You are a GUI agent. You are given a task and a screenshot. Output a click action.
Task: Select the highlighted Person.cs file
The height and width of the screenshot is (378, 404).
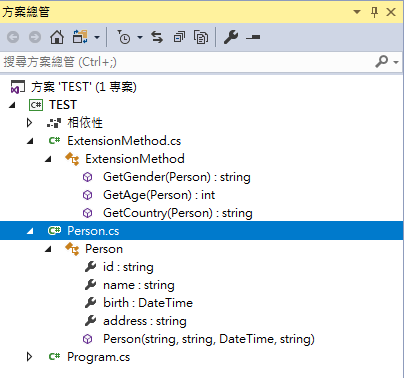(x=93, y=231)
